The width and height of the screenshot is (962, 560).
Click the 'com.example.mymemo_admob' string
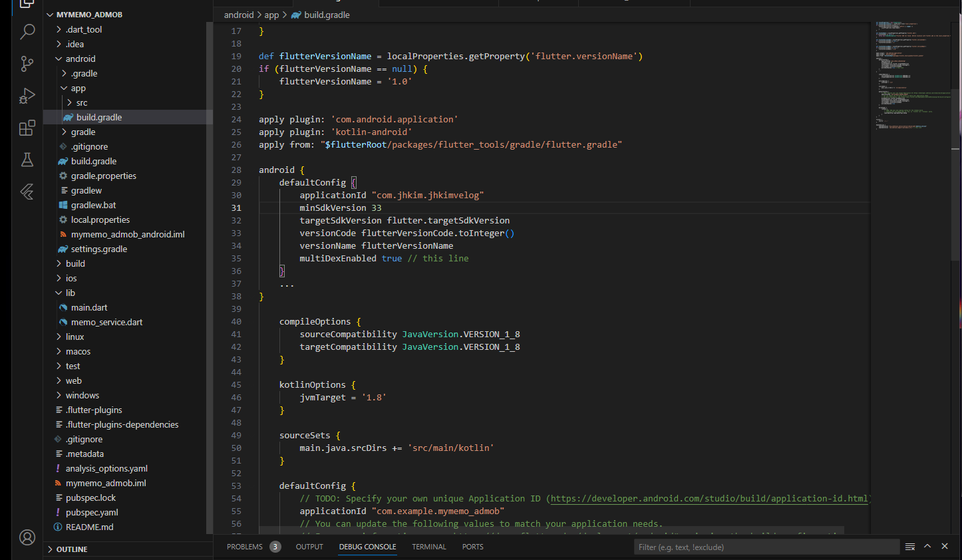[x=438, y=511]
